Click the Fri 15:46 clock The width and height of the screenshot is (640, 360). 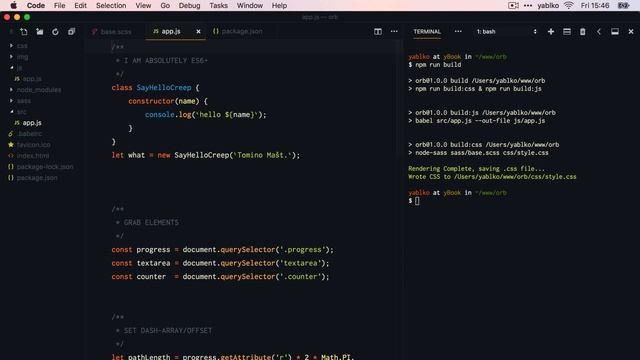click(595, 5)
